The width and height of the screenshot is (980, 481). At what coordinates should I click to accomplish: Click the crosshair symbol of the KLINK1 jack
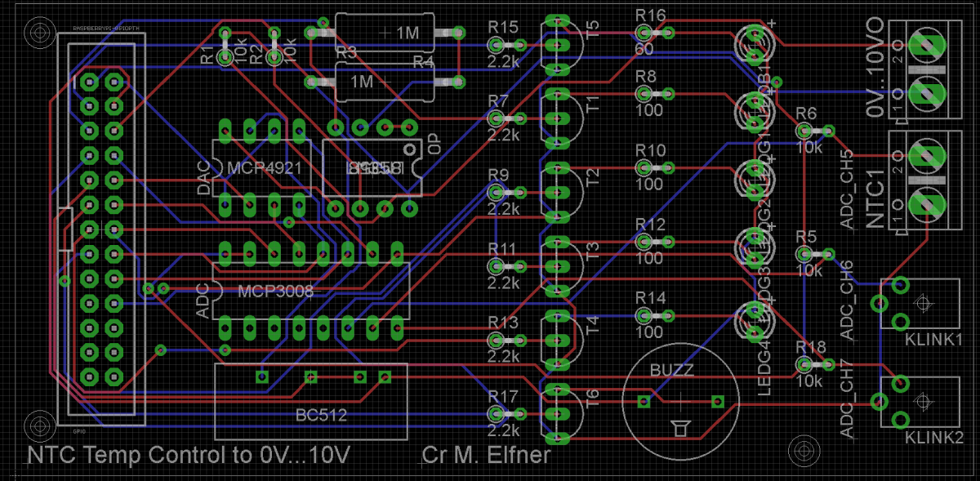pos(924,304)
